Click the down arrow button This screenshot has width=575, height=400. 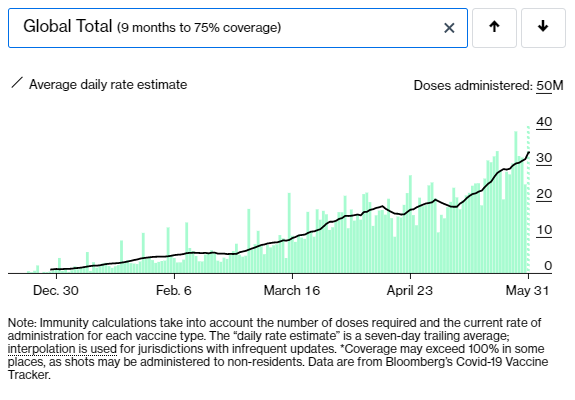pyautogui.click(x=543, y=28)
